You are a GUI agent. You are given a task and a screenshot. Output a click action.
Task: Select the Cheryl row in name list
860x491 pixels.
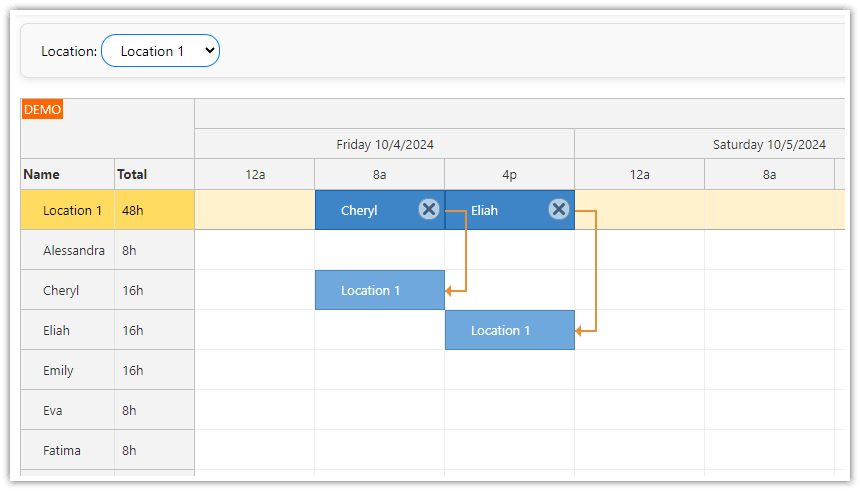click(x=61, y=290)
